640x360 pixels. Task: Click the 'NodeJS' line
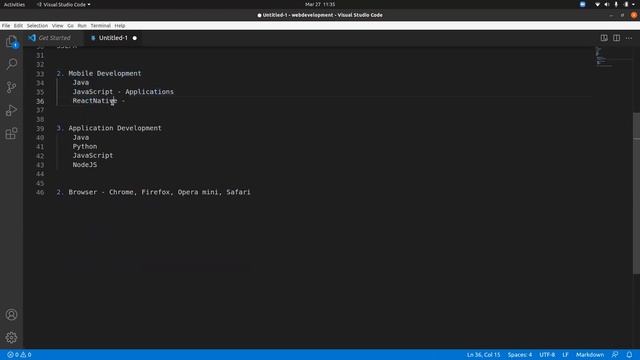coord(85,165)
